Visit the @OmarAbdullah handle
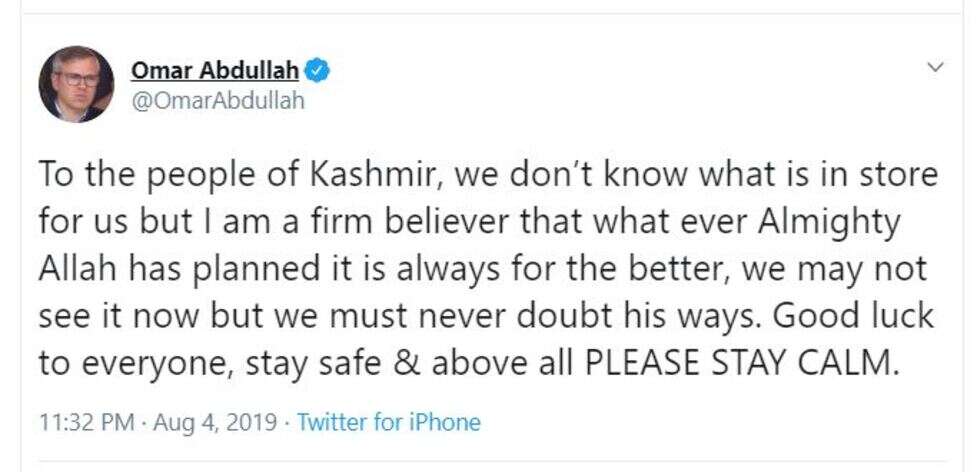The height and width of the screenshot is (472, 977). click(x=217, y=100)
